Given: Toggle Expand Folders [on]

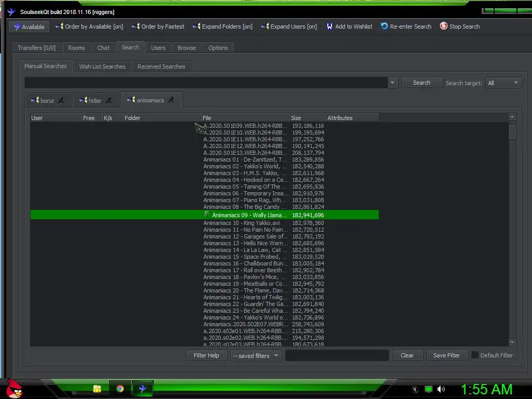Looking at the screenshot, I should (x=222, y=26).
